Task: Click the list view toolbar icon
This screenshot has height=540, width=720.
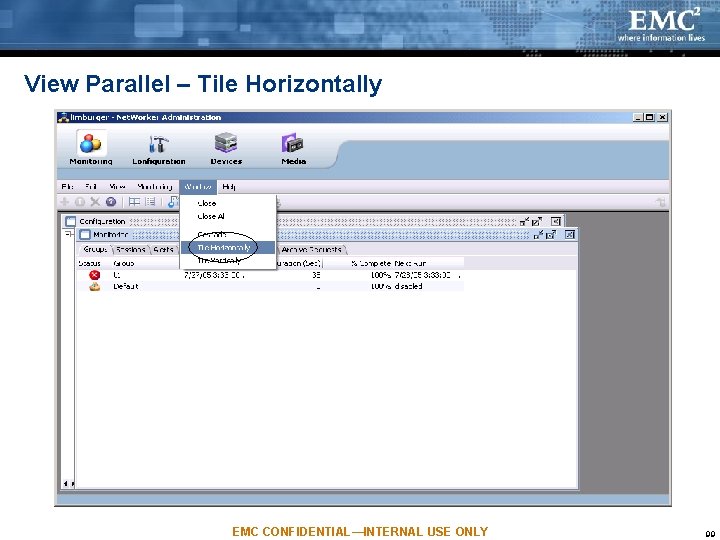Action: pyautogui.click(x=150, y=202)
